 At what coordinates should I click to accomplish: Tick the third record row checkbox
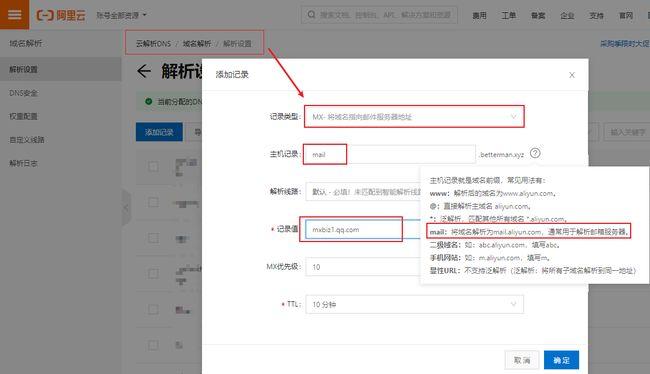click(x=153, y=238)
